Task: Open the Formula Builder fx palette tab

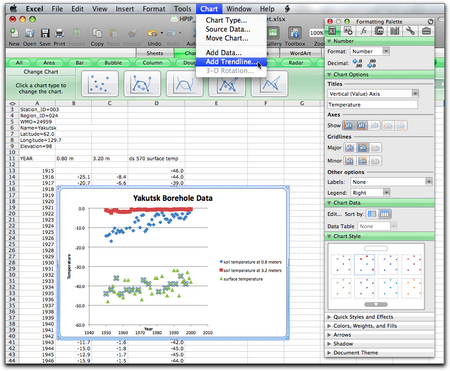Action: point(363,31)
